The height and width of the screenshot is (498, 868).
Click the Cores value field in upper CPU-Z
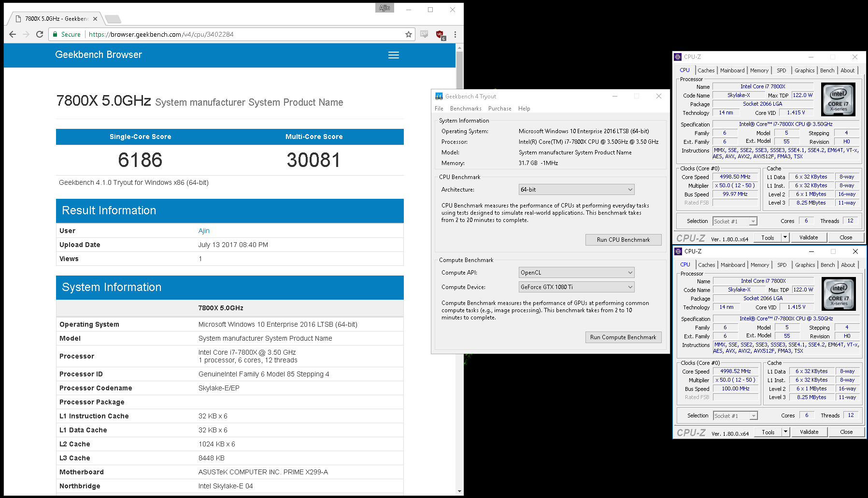coord(806,221)
